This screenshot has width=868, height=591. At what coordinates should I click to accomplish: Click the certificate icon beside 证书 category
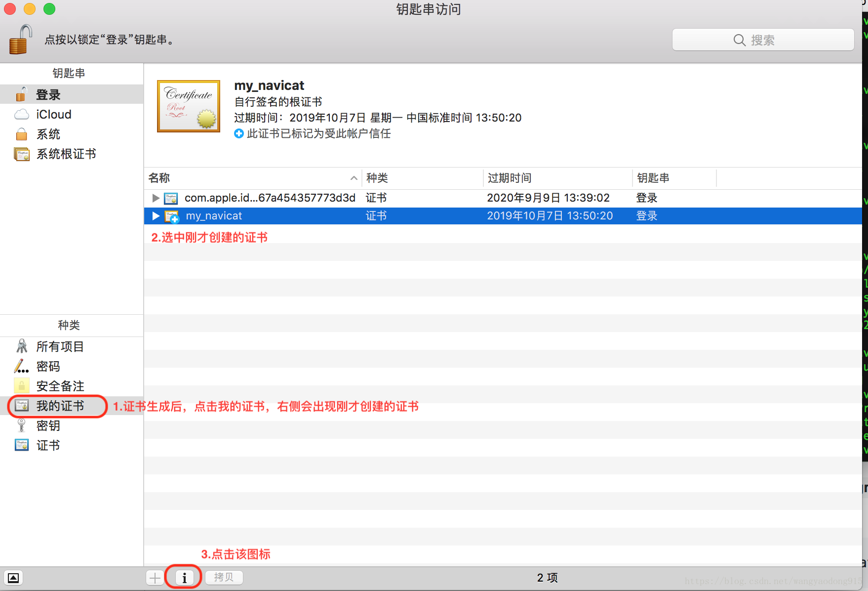[x=22, y=445]
